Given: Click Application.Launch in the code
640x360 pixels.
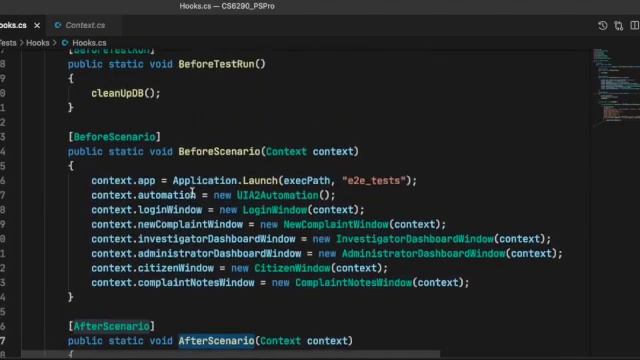Looking at the screenshot, I should (x=225, y=180).
